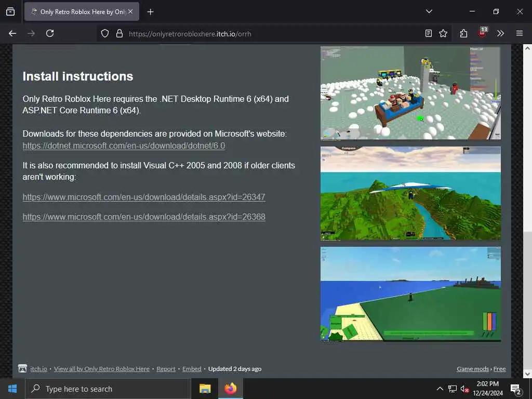Image resolution: width=532 pixels, height=399 pixels.
Task: Close the Only Retro Roblox Here tab
Action: click(x=130, y=11)
